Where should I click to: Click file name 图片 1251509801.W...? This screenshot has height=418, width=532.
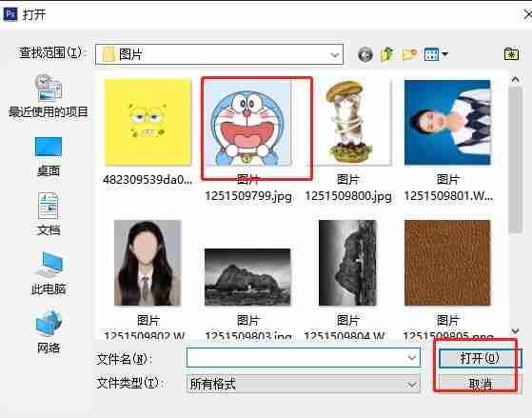pyautogui.click(x=448, y=188)
